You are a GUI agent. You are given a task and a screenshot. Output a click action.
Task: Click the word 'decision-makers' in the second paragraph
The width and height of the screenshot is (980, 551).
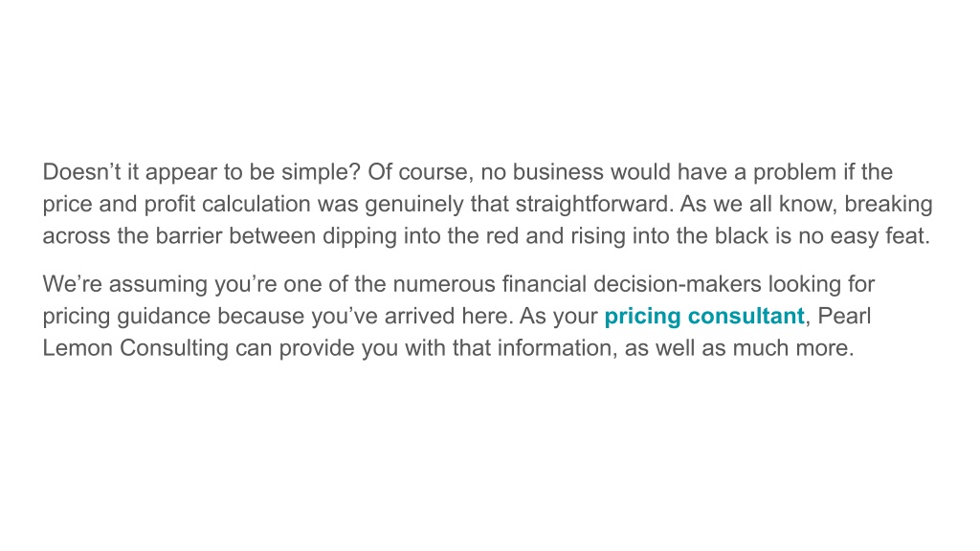677,284
